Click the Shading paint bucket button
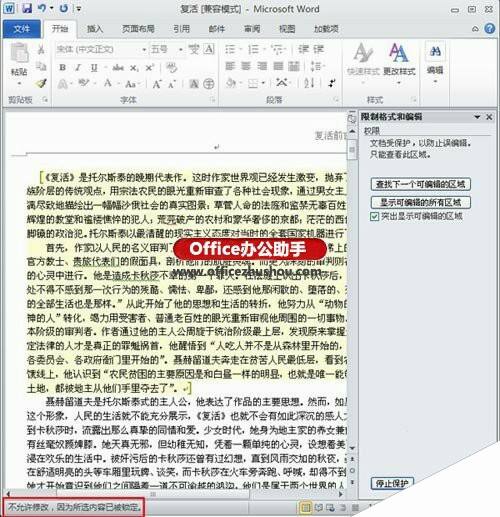500x517 pixels. (x=231, y=83)
